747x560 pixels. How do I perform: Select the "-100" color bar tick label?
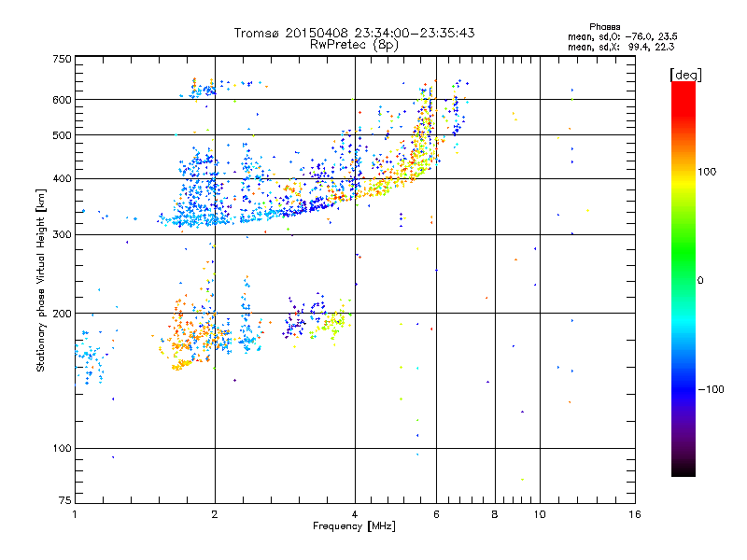(x=711, y=389)
